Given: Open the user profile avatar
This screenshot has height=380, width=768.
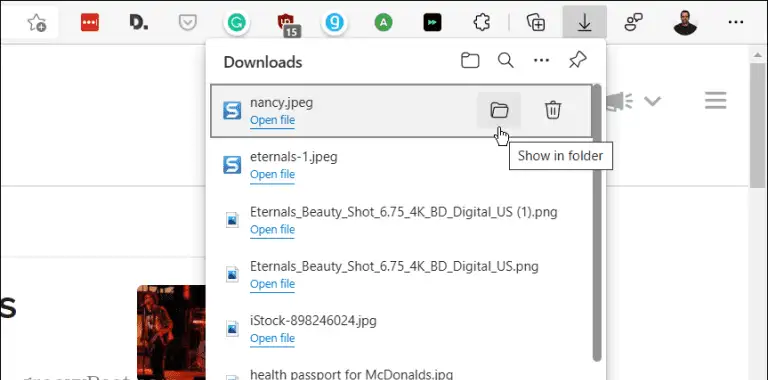Looking at the screenshot, I should pos(685,23).
